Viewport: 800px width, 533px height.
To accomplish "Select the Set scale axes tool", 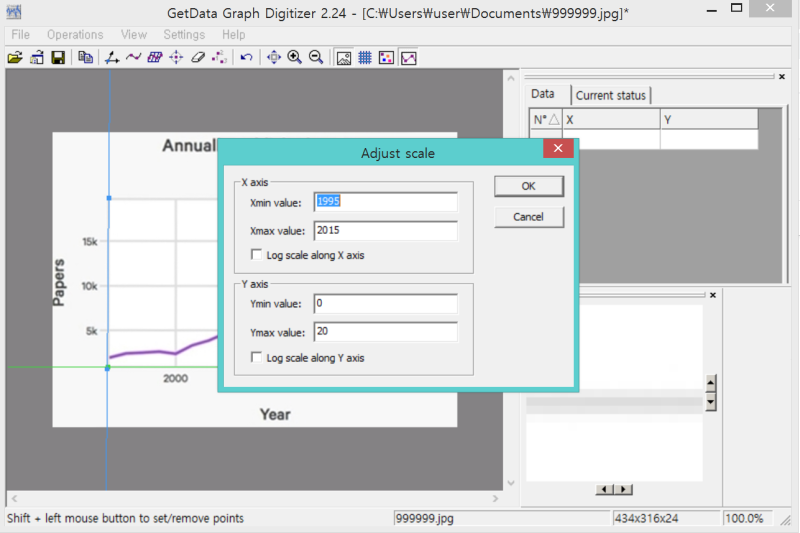I will (112, 58).
